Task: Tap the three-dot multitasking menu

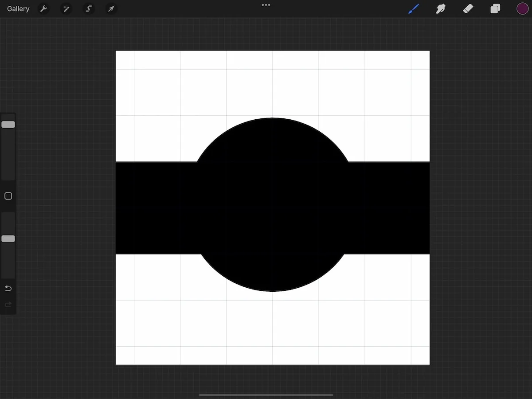Action: tap(266, 5)
